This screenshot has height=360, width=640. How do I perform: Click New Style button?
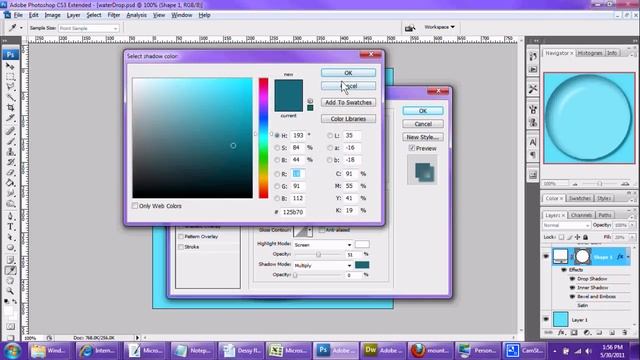pyautogui.click(x=422, y=137)
